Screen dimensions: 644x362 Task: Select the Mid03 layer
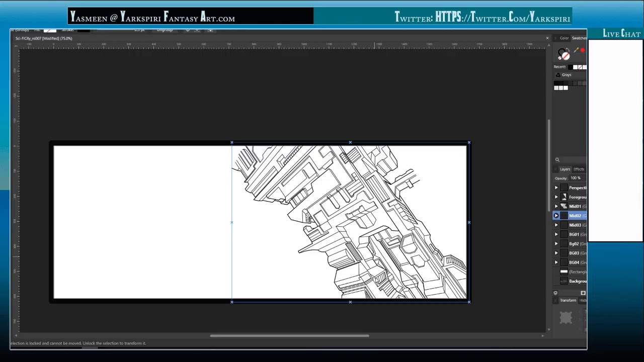coord(570,225)
